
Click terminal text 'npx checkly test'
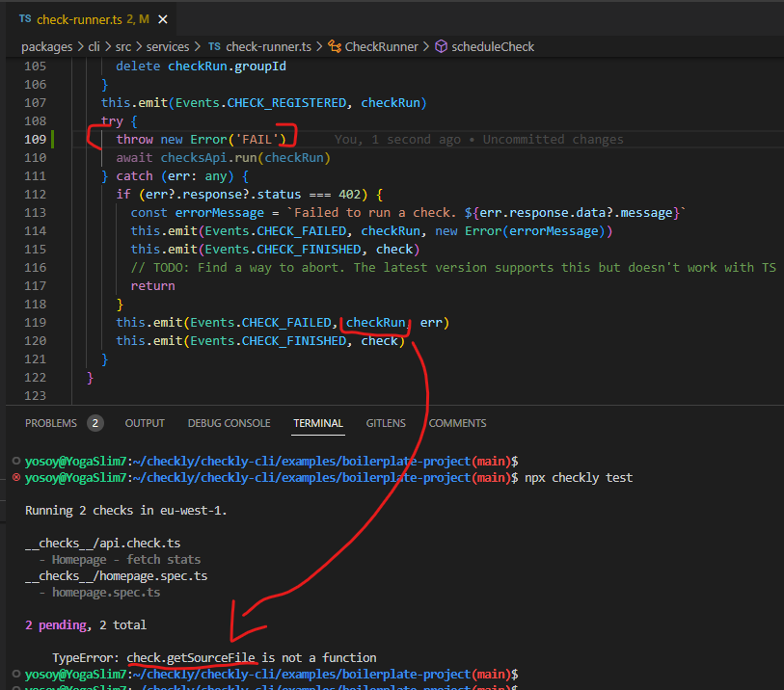coord(579,478)
